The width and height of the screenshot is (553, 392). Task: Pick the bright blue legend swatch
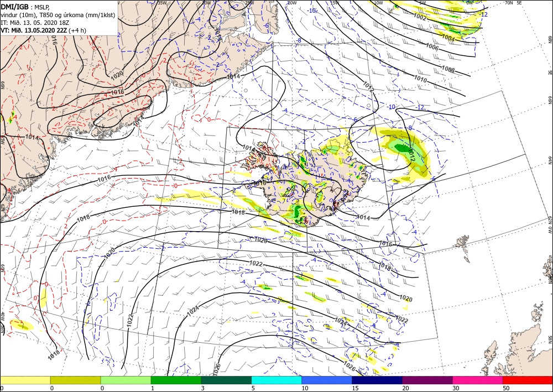(327, 380)
